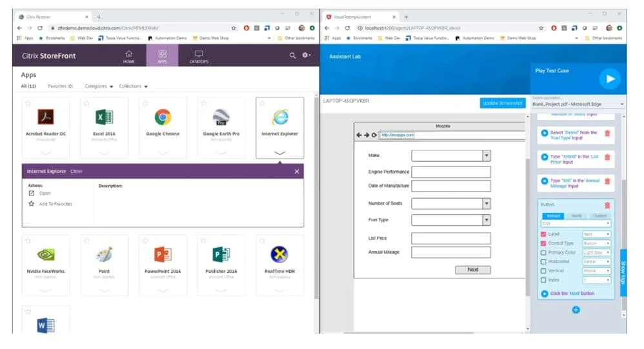
Task: Select the Verify tab in Button step
Action: (577, 216)
